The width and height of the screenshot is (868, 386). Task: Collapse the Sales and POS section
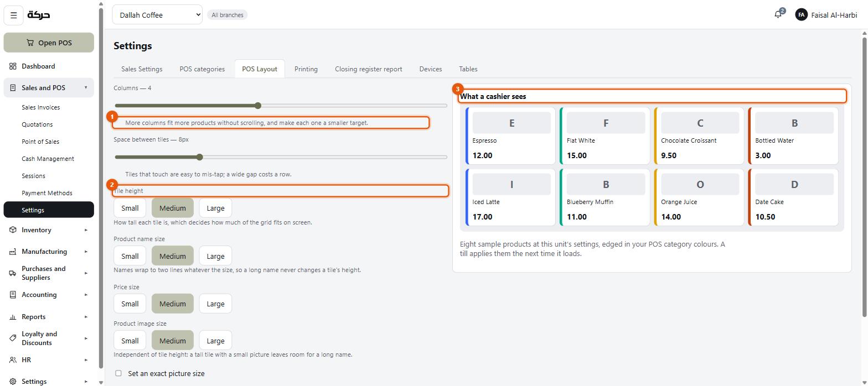(x=86, y=88)
